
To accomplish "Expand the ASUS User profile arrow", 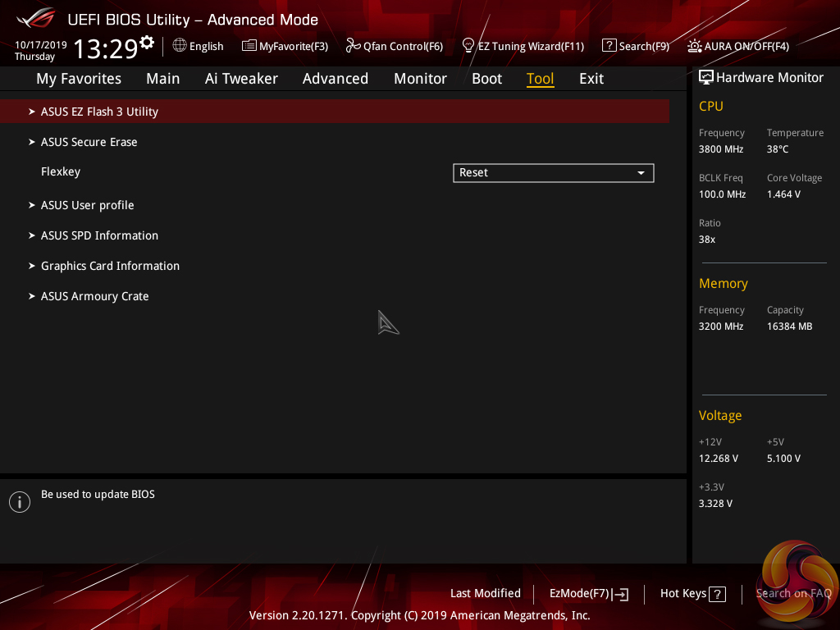I will click(x=32, y=205).
